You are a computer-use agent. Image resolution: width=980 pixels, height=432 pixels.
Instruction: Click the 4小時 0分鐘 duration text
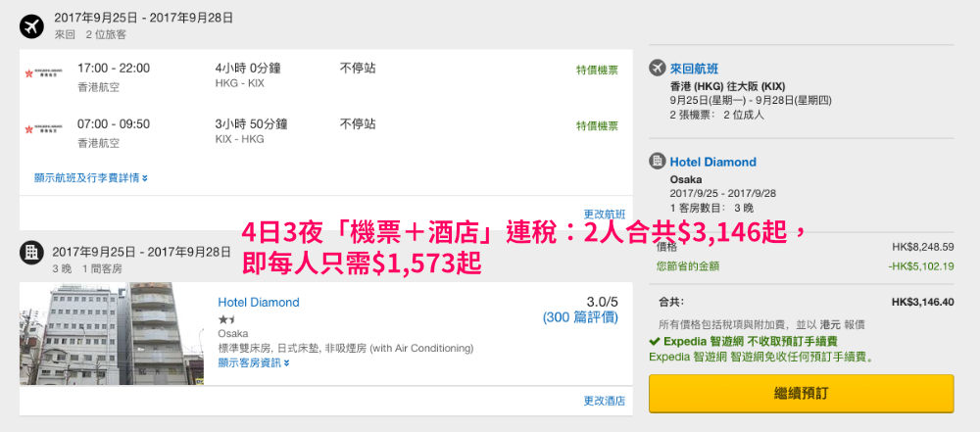248,69
